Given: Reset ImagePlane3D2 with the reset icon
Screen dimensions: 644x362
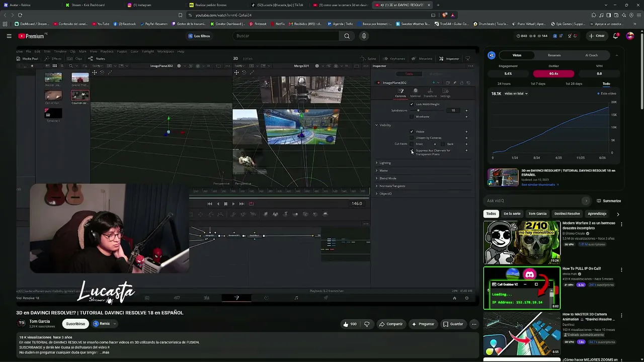Looking at the screenshot, I should pos(468,82).
